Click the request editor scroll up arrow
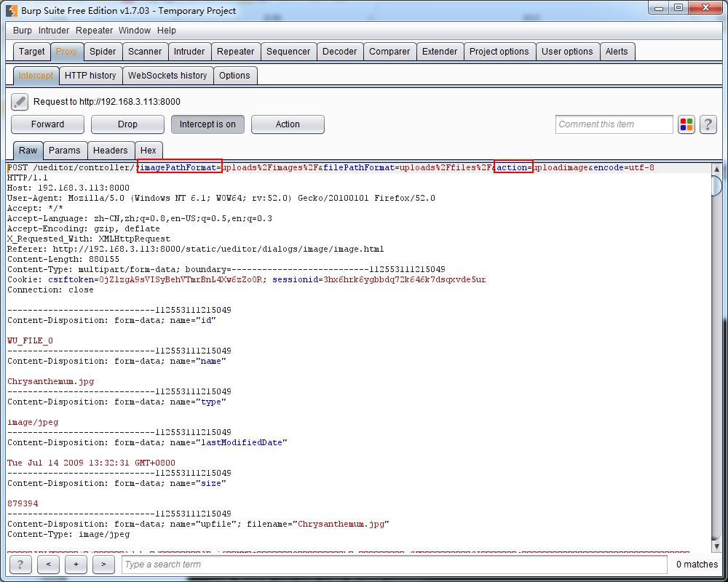728x582 pixels. tap(716, 169)
